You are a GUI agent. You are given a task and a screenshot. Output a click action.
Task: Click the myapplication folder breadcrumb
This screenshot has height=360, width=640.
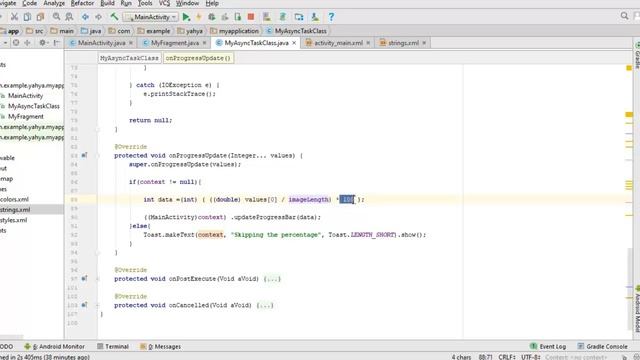tap(235, 31)
